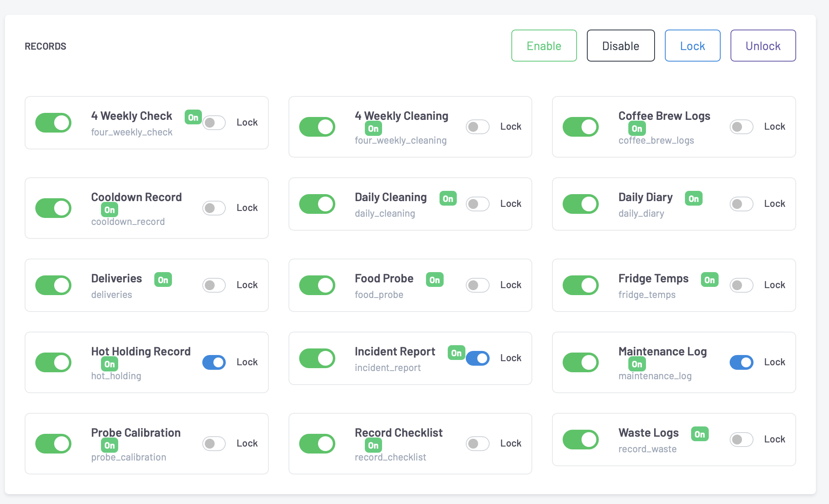This screenshot has height=504, width=829.
Task: Toggle lock switch for Record Checklist
Action: (x=477, y=444)
